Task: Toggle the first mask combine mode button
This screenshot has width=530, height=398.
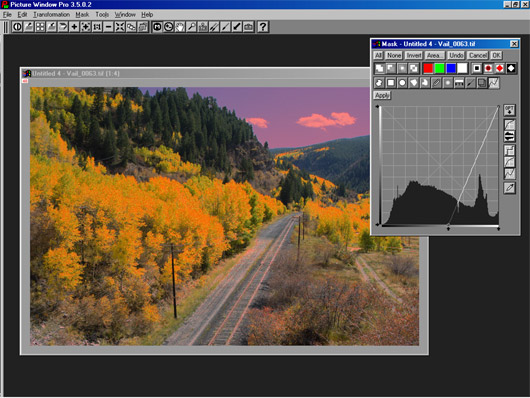Action: (379, 68)
